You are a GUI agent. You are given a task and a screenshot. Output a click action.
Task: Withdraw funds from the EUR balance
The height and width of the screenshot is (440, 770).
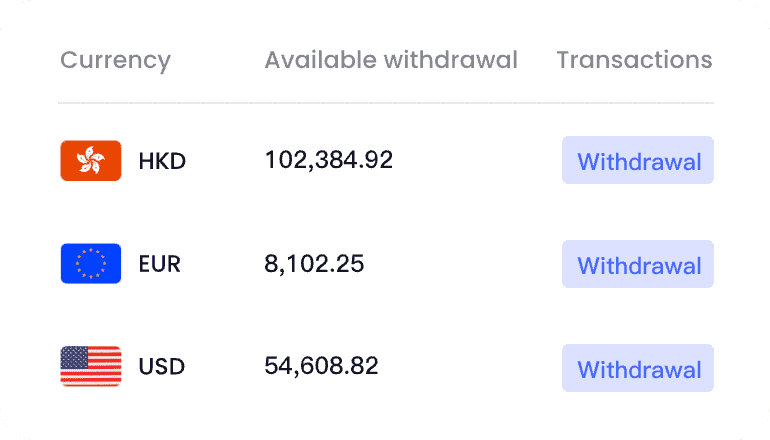pyautogui.click(x=638, y=264)
